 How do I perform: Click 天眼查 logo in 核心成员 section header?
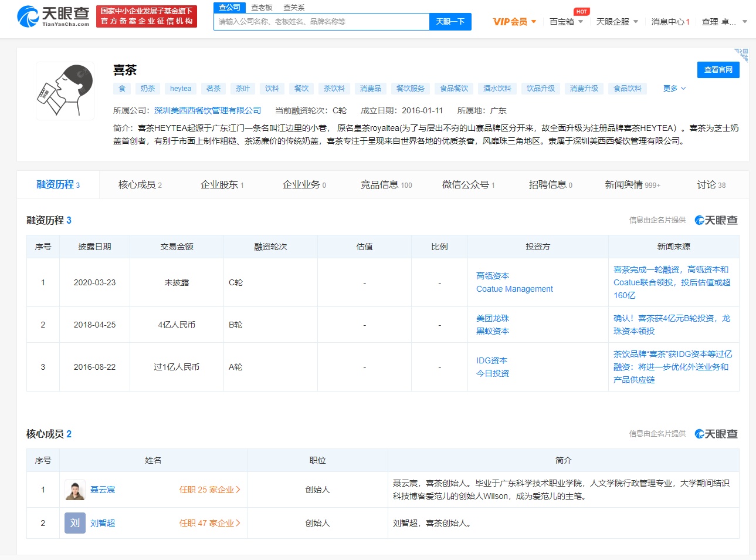[716, 434]
